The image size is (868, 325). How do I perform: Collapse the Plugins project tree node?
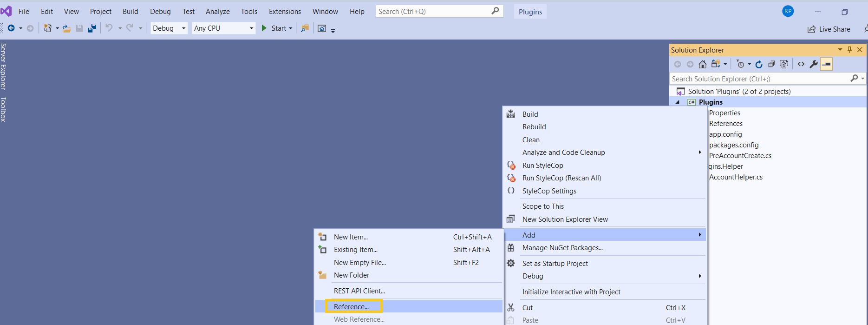point(677,102)
